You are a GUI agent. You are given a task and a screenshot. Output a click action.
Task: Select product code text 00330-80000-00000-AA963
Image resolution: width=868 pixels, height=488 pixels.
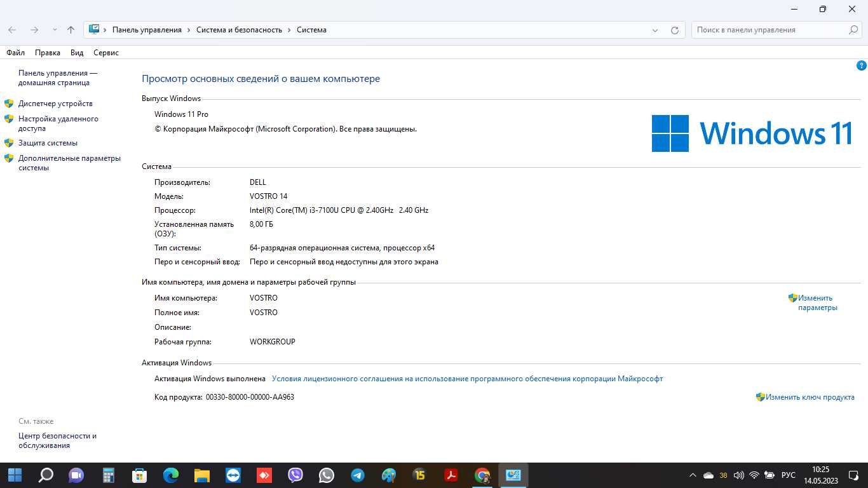pyautogui.click(x=250, y=397)
